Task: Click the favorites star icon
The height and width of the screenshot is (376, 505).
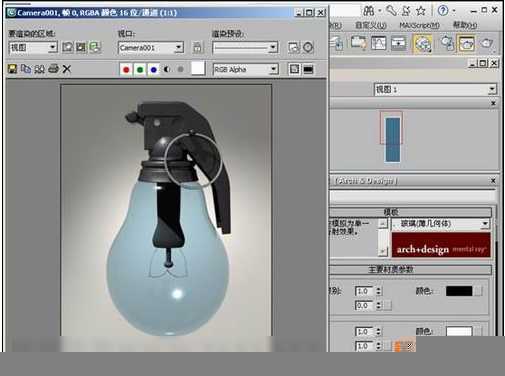Action: coord(421,11)
